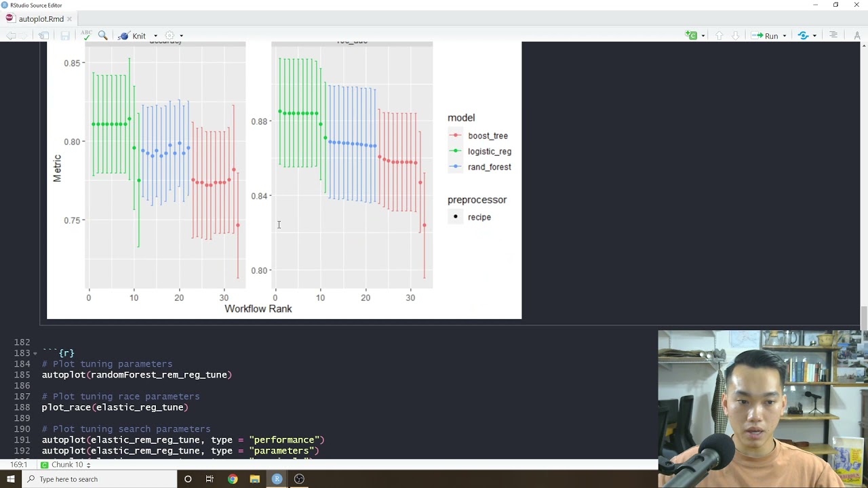Screen dimensions: 868x488
Task: Switch to RStudio in the taskbar
Action: (x=277, y=479)
